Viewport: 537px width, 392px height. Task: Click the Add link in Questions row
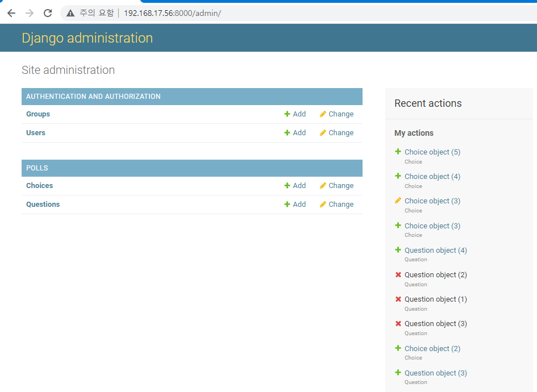(x=299, y=205)
